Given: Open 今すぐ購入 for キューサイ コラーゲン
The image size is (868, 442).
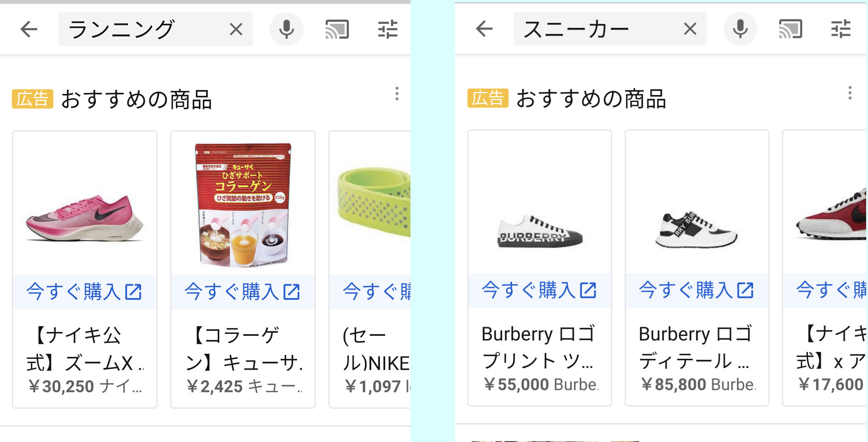Looking at the screenshot, I should [x=242, y=292].
